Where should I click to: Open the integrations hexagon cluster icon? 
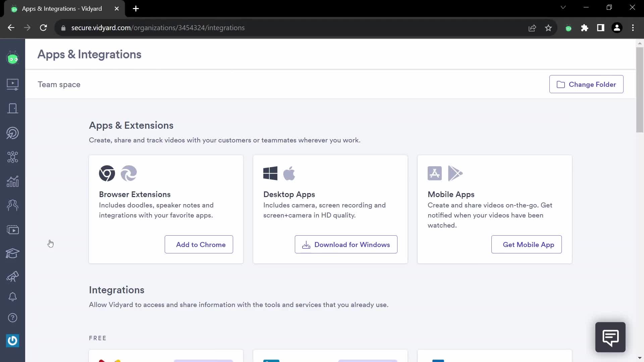click(x=12, y=157)
